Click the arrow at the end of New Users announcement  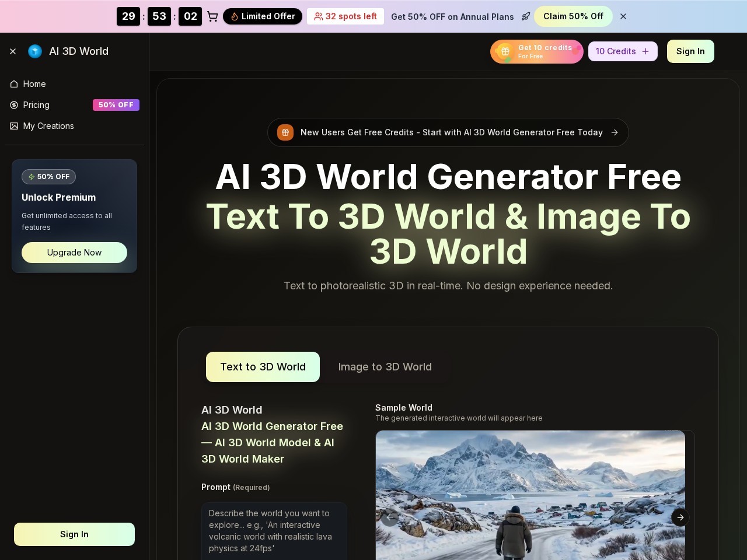[x=615, y=132]
